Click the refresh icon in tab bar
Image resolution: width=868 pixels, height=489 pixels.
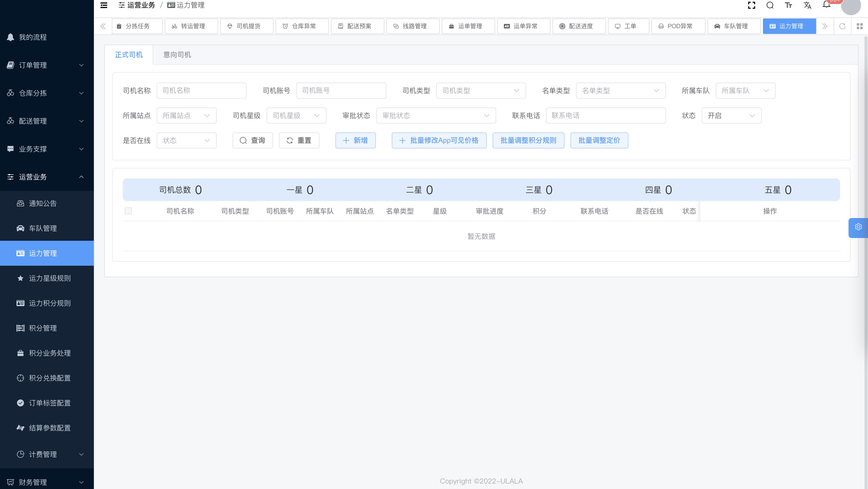[842, 26]
